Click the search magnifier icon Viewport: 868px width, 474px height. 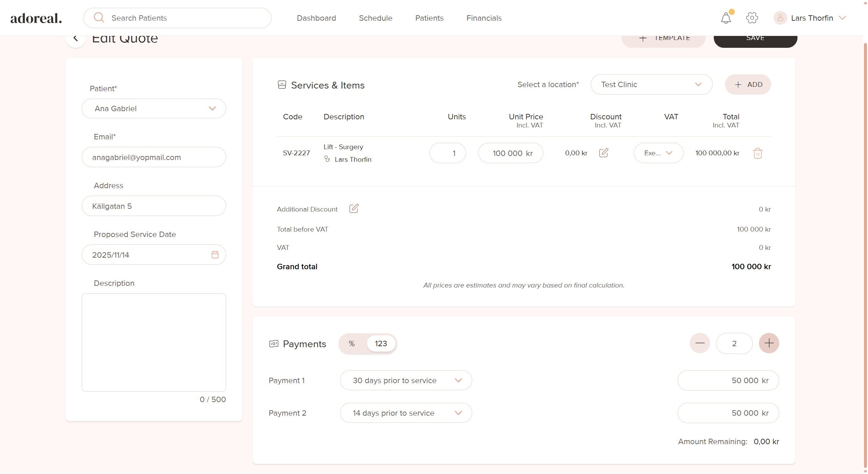99,18
